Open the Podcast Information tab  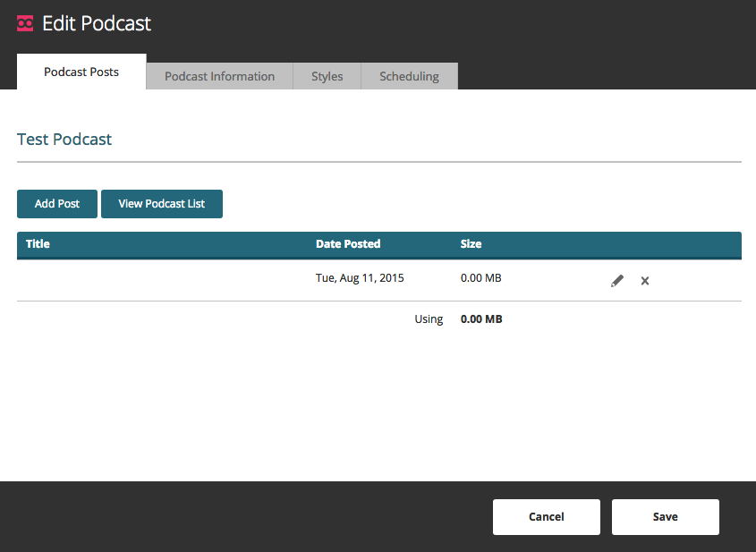[x=219, y=76]
